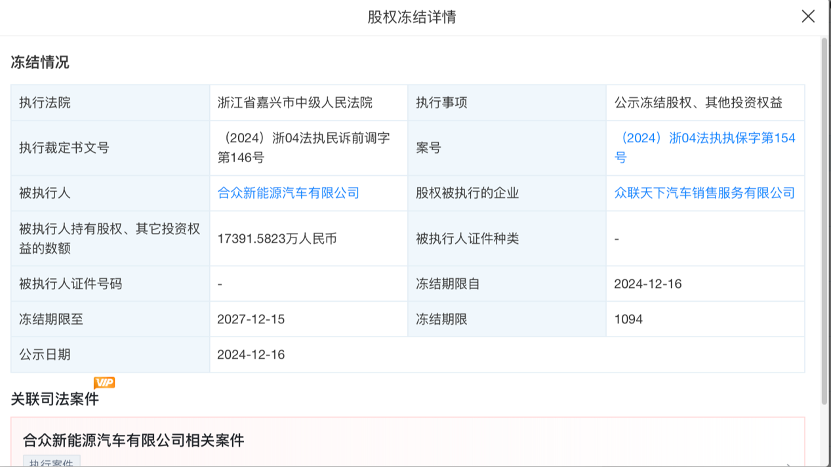Click the 股权被执行的企业 label cell
The image size is (832, 468).
coord(507,193)
